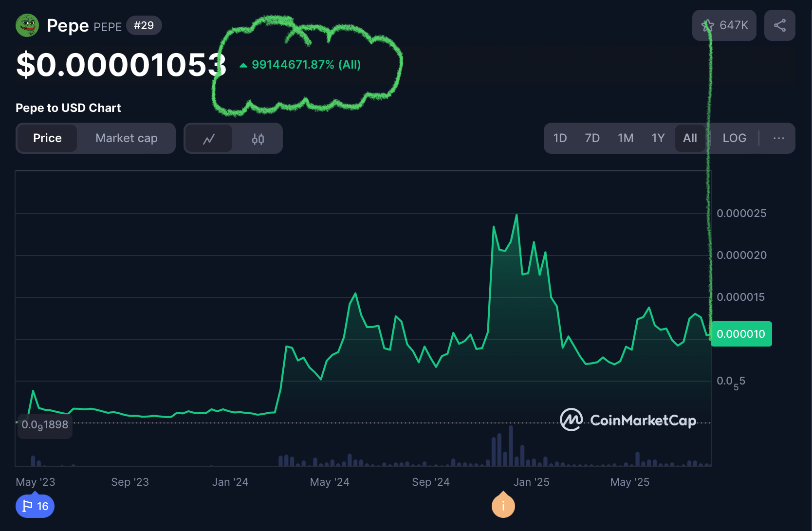Image resolution: width=812 pixels, height=531 pixels.
Task: Click the Sep '24 date label
Action: 431,482
